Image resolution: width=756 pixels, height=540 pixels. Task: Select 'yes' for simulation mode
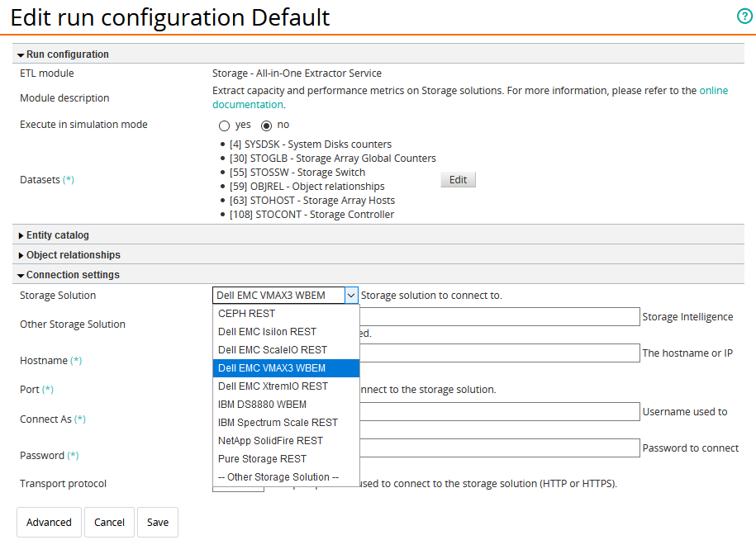coord(224,126)
